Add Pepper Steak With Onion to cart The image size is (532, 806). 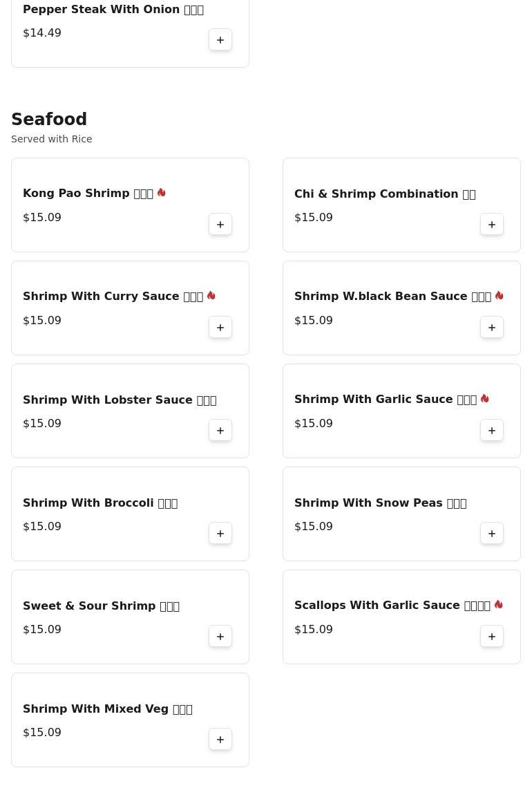220,40
